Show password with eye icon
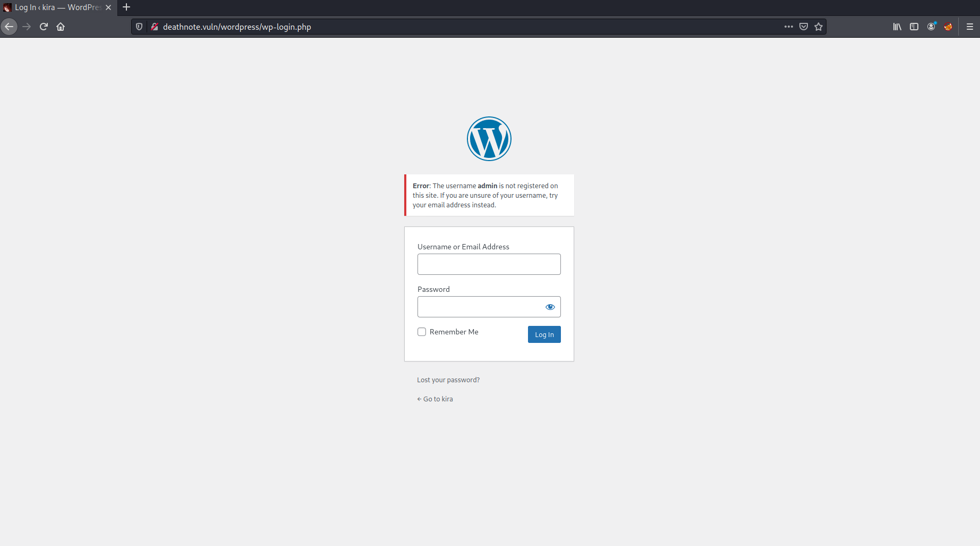The image size is (980, 546). point(550,307)
